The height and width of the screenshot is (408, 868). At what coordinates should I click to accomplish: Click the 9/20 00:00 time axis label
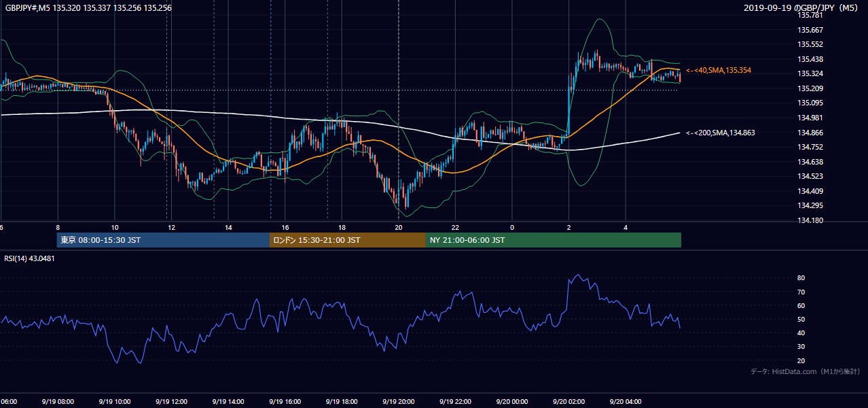(512, 402)
